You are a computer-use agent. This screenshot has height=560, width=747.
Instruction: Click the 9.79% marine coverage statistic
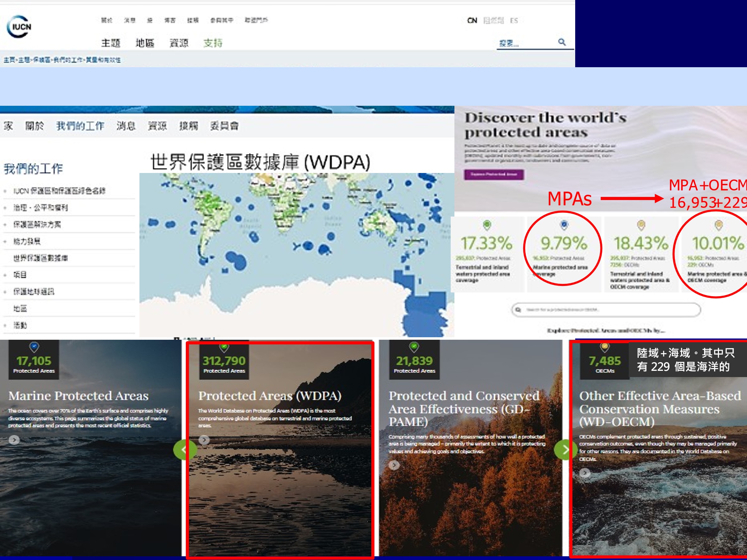tap(564, 243)
